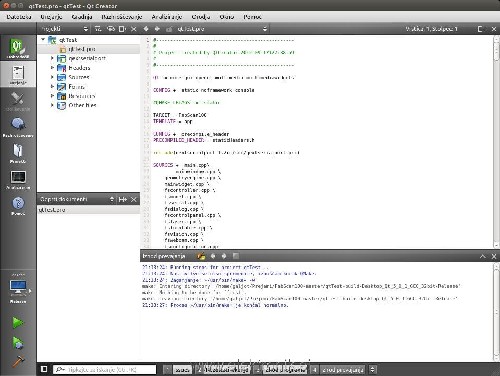500x376 pixels.
Task: Click the editor vertical scrollbar
Action: coord(496,142)
